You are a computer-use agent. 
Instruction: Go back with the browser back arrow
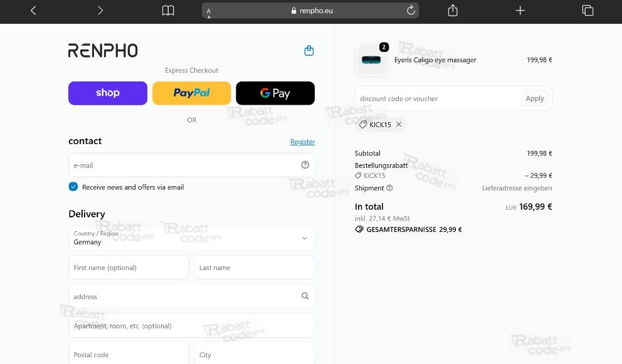click(33, 11)
